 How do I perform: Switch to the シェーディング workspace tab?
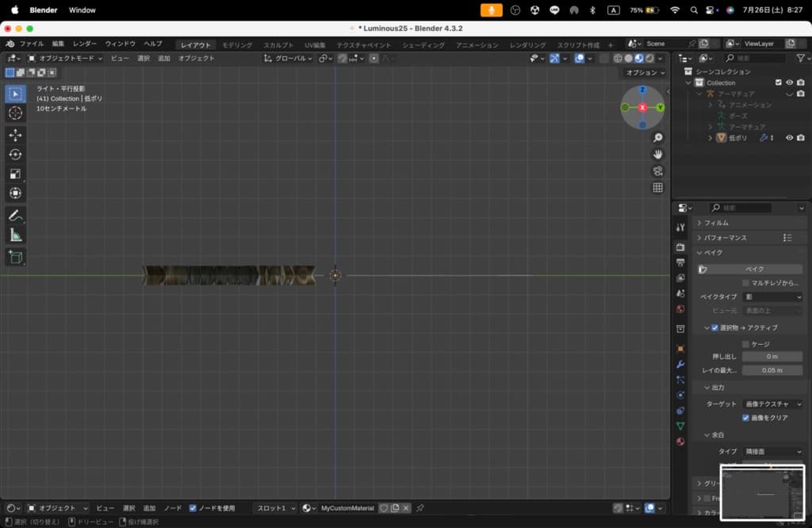423,45
